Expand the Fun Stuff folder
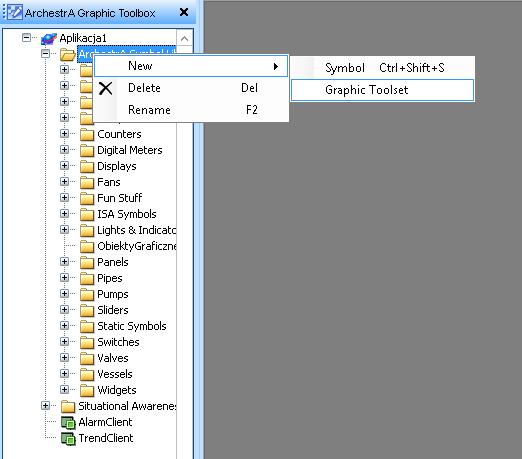 64,198
